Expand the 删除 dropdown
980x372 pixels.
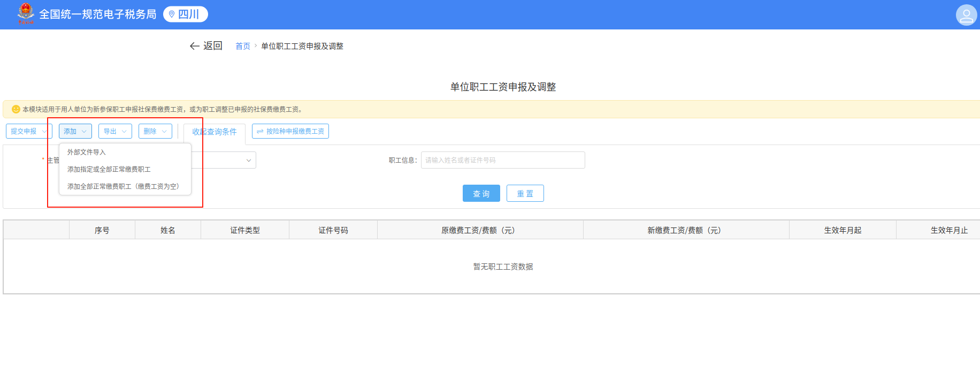click(155, 131)
